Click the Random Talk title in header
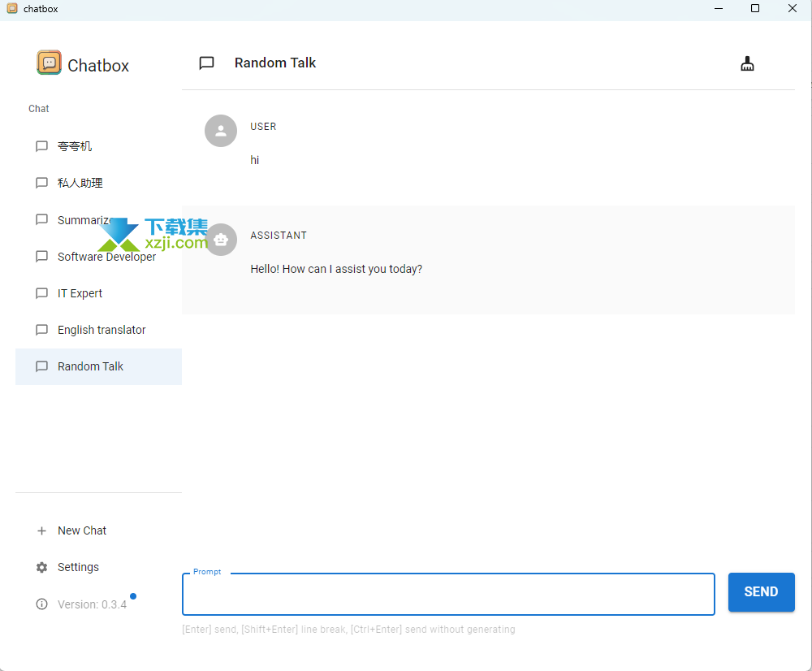Screen dimensions: 812x671 point(275,63)
